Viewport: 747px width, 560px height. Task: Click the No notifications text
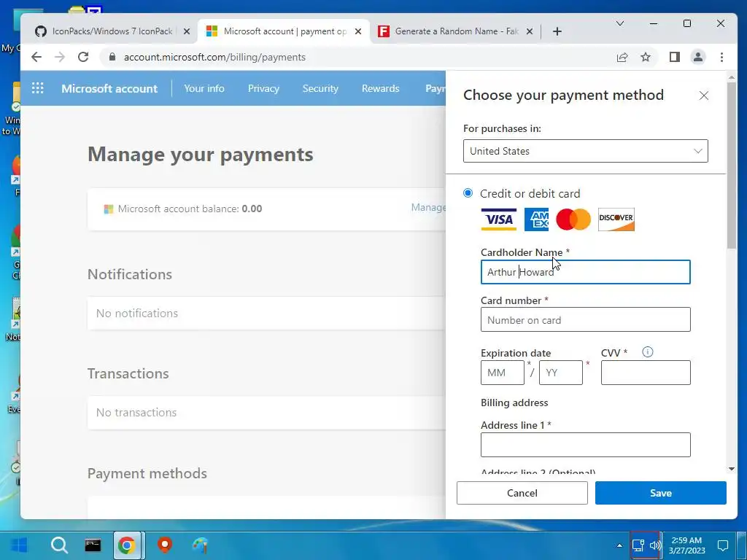[x=137, y=314]
